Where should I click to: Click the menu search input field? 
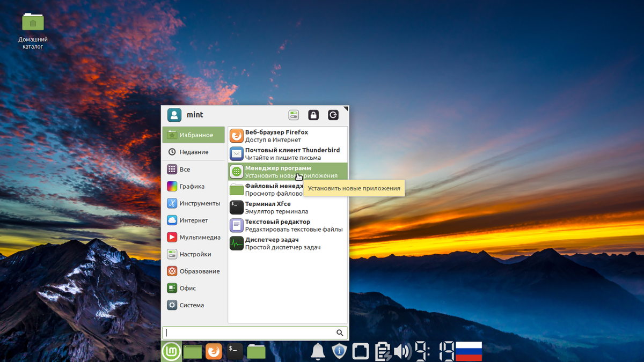[255, 333]
